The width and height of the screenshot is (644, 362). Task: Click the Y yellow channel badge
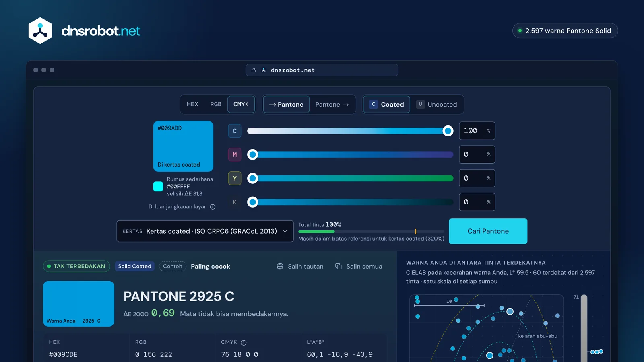235,178
